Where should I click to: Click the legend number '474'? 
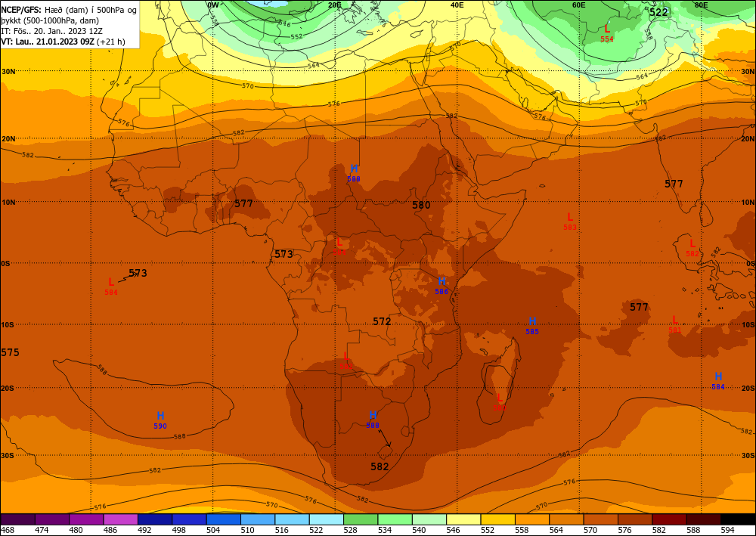point(42,530)
